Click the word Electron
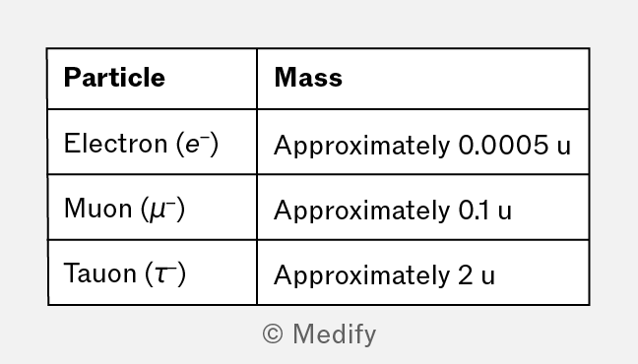Viewport: 638px width, 364px height. (x=116, y=144)
